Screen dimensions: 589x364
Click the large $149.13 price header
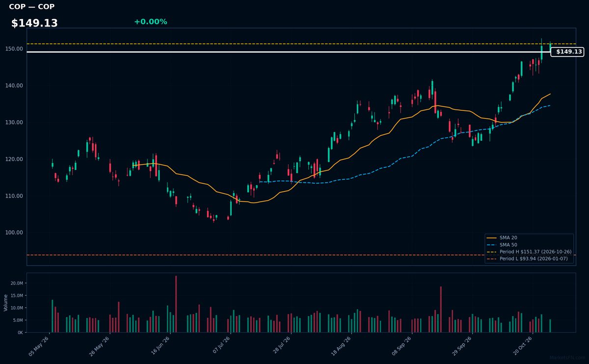click(34, 23)
